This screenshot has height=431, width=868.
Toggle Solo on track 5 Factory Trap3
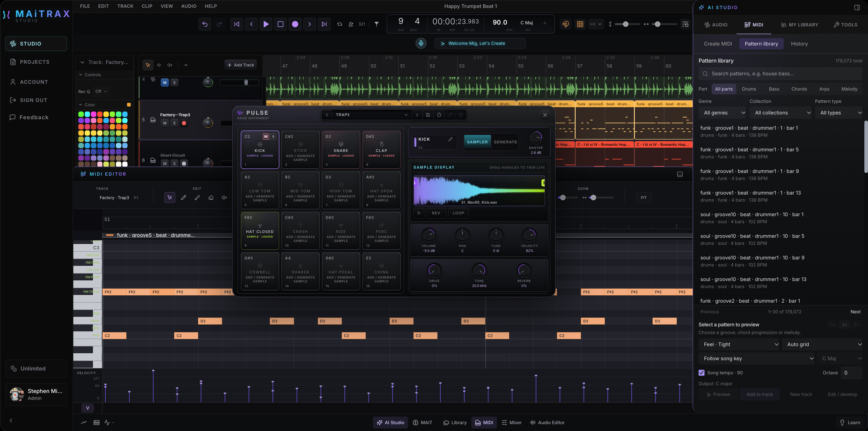click(x=174, y=123)
